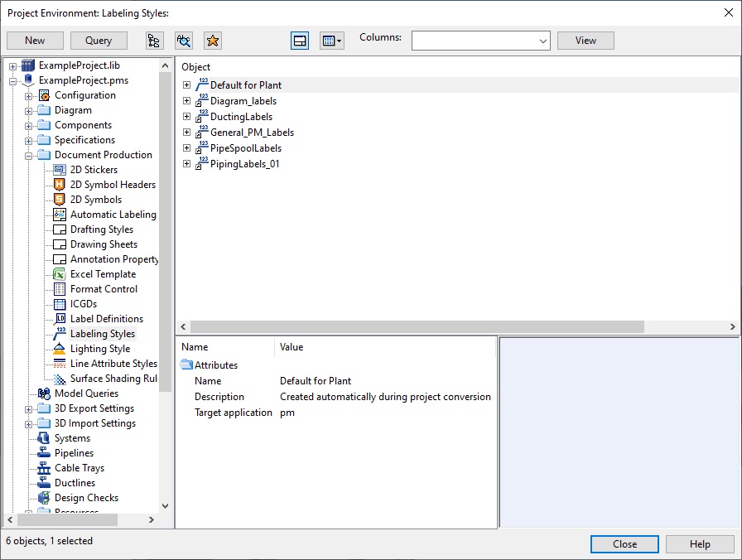The height and width of the screenshot is (560, 742).
Task: Select the Lighting Style lamp icon
Action: click(x=60, y=349)
